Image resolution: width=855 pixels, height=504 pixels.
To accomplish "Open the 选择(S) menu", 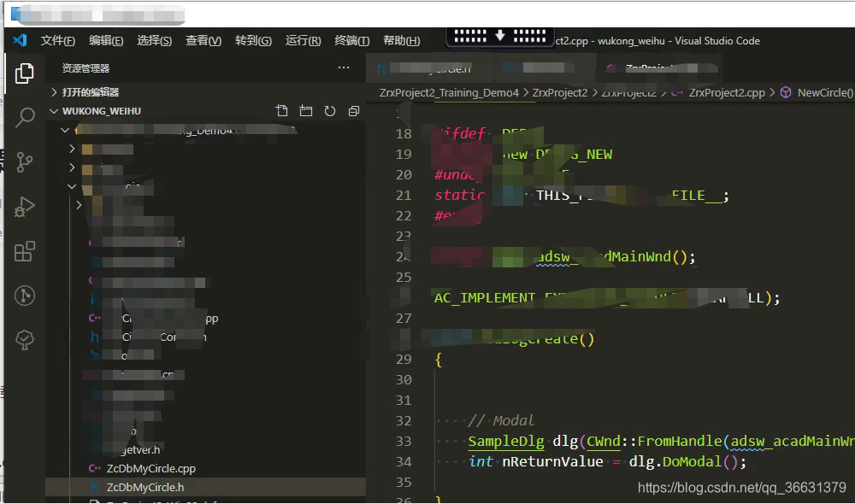I will pos(154,41).
